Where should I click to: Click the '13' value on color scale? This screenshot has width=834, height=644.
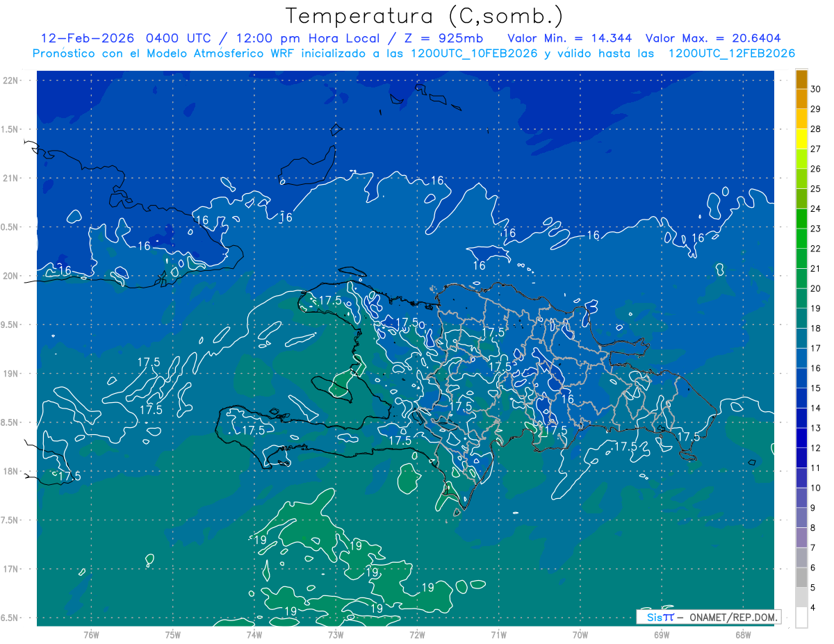tap(816, 428)
